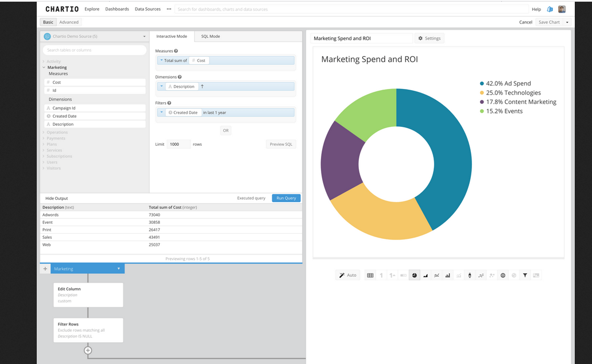
Task: Choose the bar chart type icon
Action: [x=448, y=276]
